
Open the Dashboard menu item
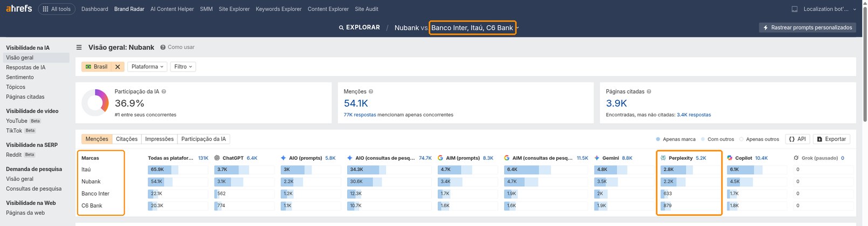[95, 9]
